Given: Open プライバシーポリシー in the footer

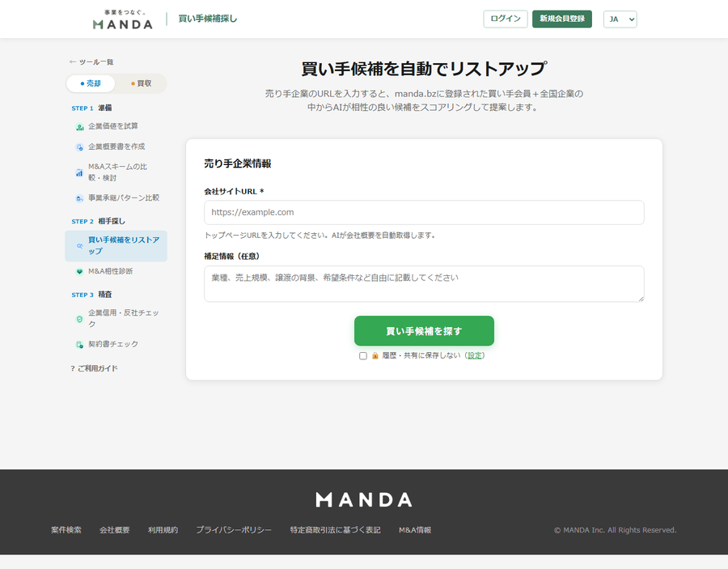Looking at the screenshot, I should pyautogui.click(x=234, y=530).
